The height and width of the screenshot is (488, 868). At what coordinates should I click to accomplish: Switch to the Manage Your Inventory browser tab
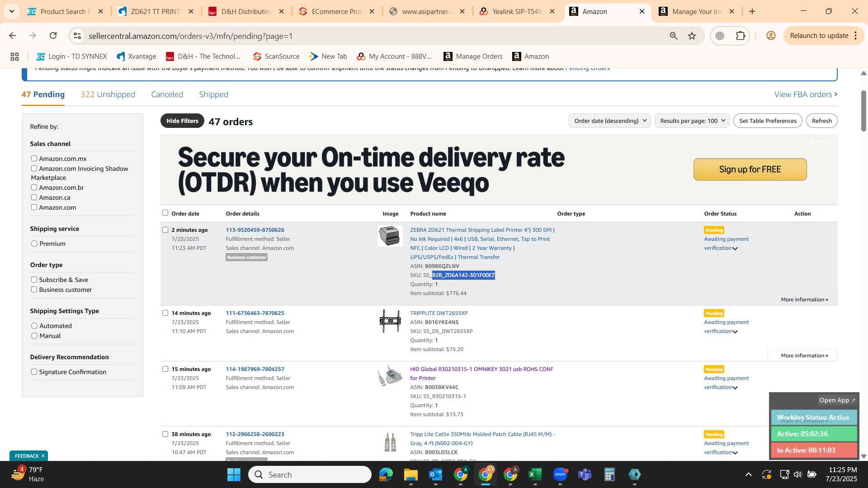pyautogui.click(x=696, y=11)
